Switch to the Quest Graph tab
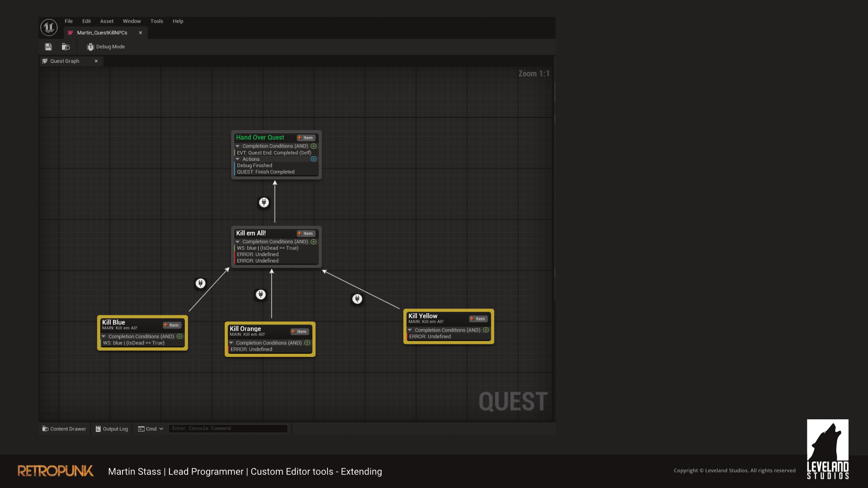 [65, 61]
